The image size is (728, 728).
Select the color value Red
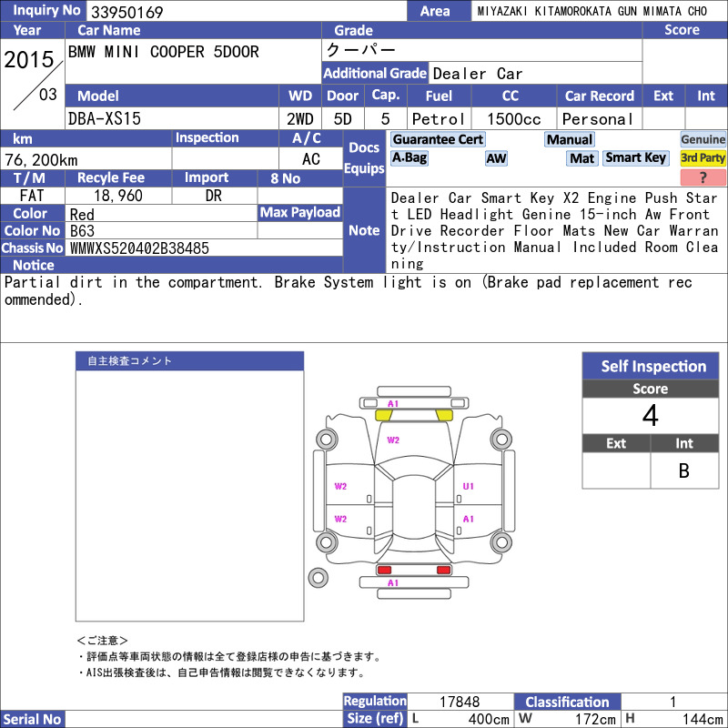82,215
